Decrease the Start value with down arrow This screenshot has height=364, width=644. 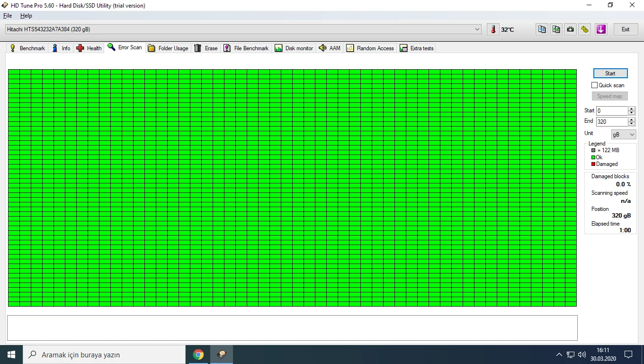pyautogui.click(x=631, y=113)
